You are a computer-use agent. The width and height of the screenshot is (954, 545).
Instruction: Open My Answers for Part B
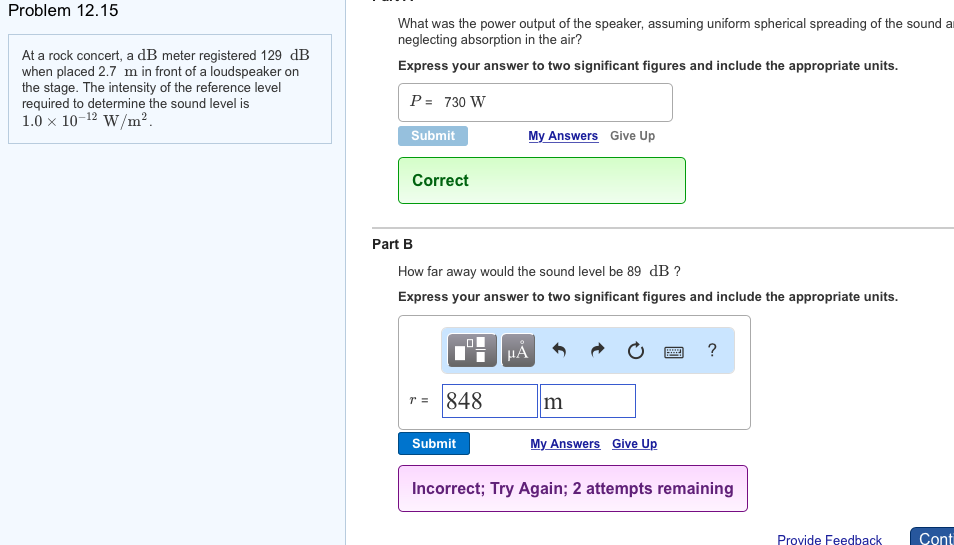pyautogui.click(x=565, y=444)
